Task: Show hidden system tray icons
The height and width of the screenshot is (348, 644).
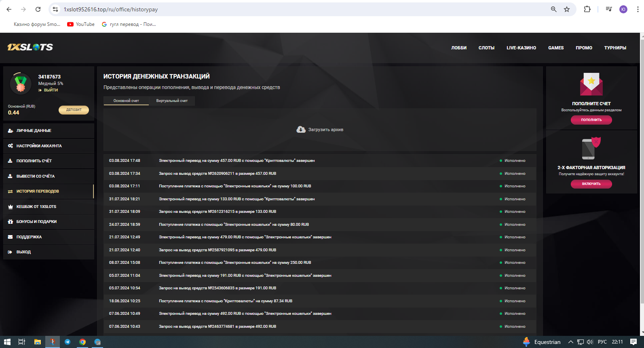Action: point(571,342)
